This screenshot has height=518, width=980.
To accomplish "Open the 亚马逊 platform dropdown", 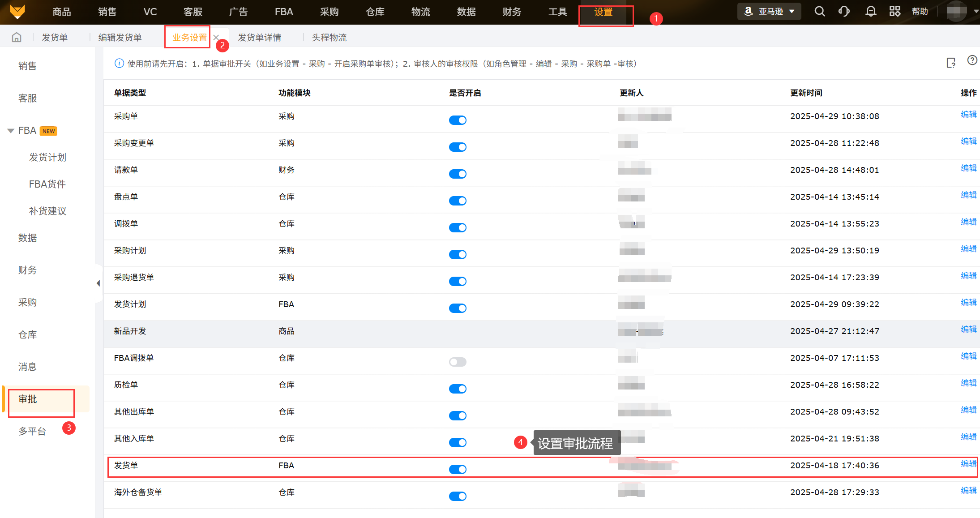I will point(769,12).
